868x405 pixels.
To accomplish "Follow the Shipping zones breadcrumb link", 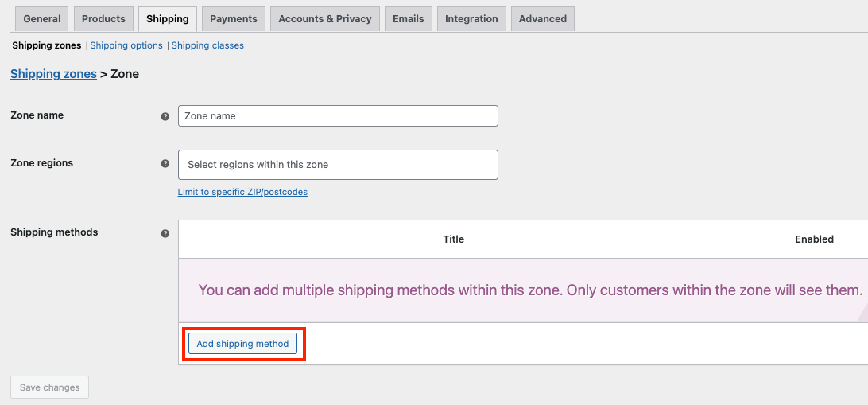I will (x=54, y=74).
